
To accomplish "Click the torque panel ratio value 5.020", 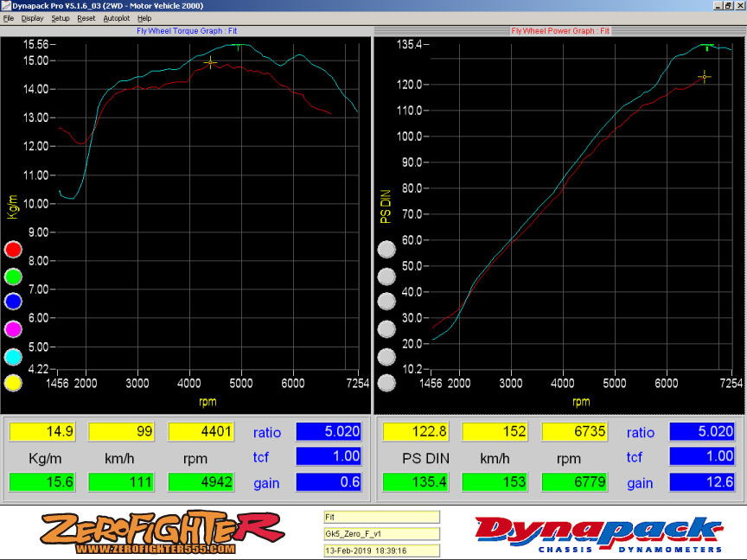I will click(329, 432).
